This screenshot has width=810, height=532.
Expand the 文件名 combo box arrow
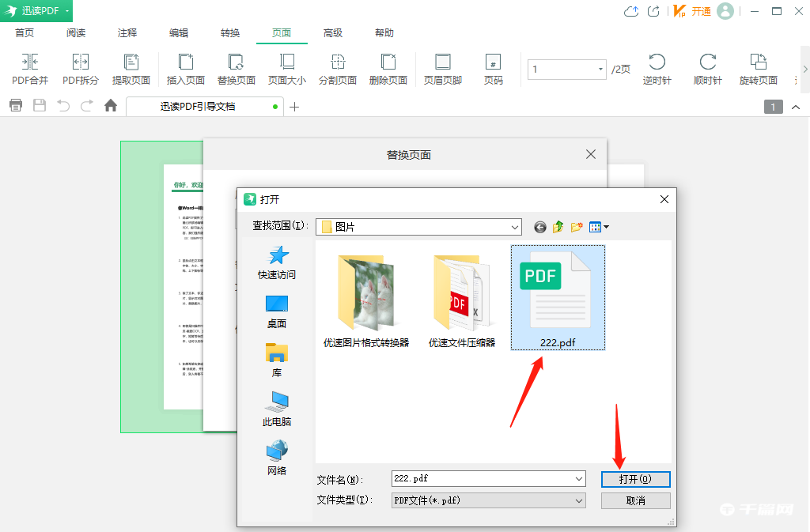pos(580,478)
